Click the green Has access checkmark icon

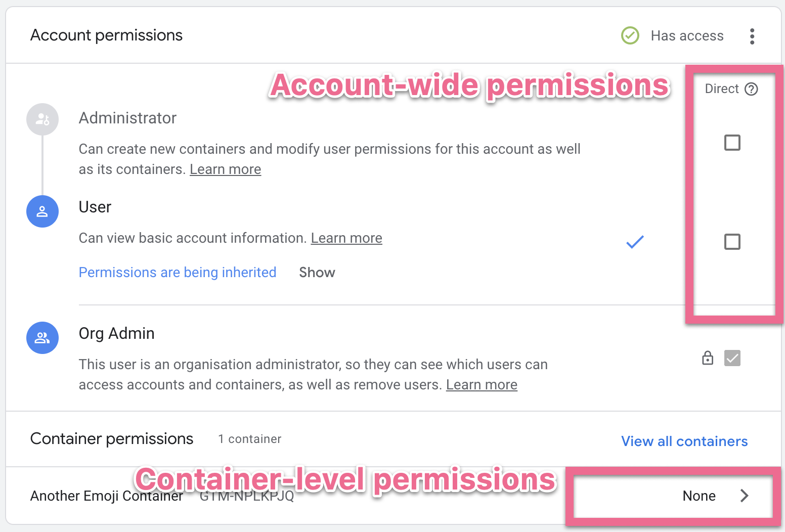630,36
